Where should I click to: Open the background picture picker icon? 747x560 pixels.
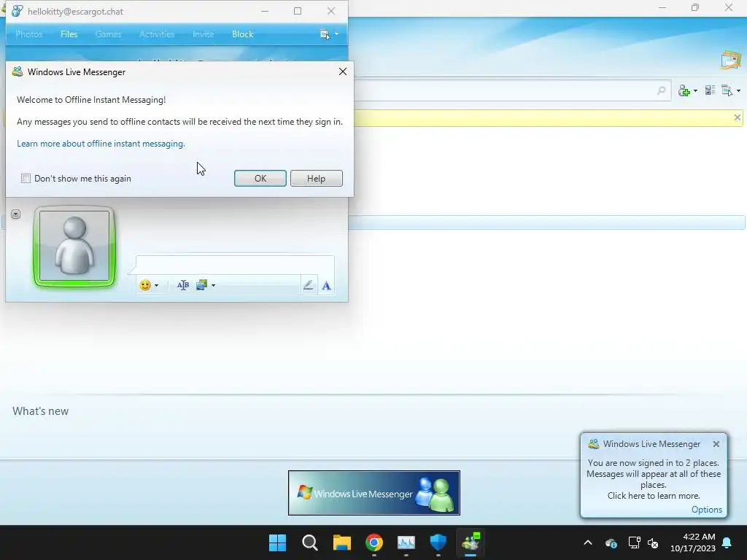click(201, 285)
